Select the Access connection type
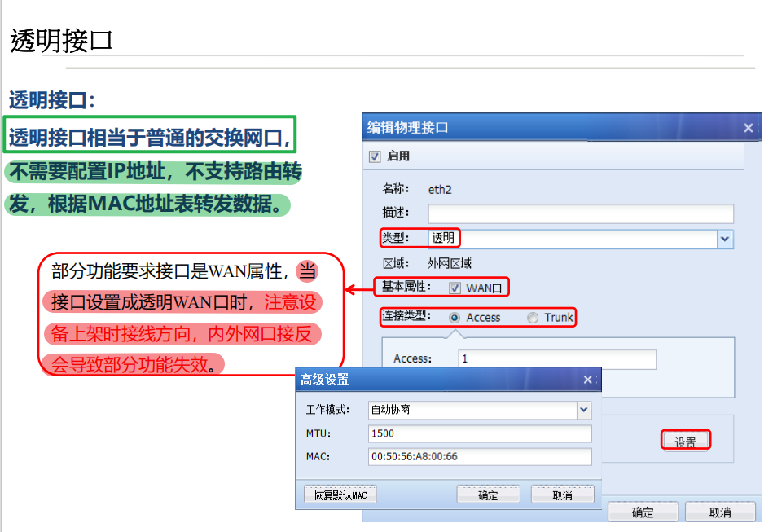773x532 pixels. coord(455,318)
